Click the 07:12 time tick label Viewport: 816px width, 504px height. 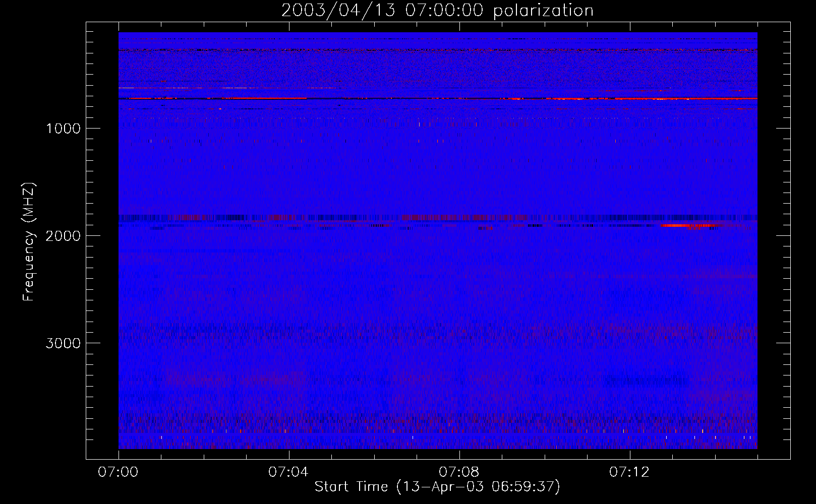tap(629, 472)
